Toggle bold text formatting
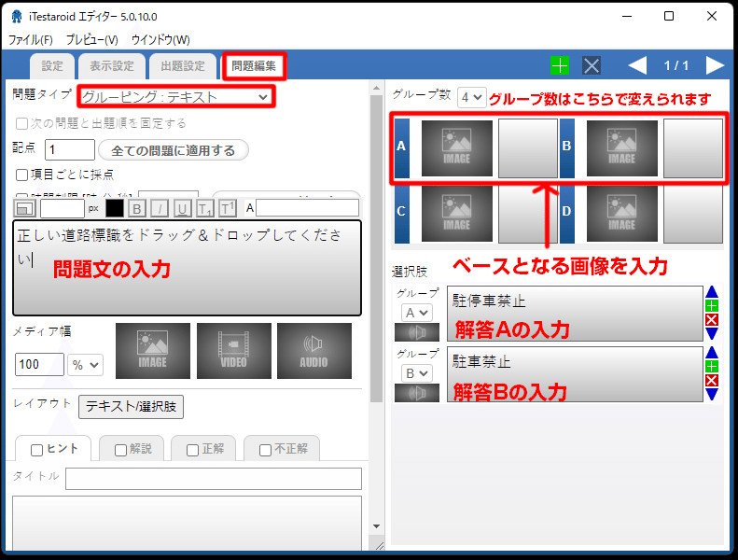This screenshot has width=738, height=560. (x=136, y=208)
